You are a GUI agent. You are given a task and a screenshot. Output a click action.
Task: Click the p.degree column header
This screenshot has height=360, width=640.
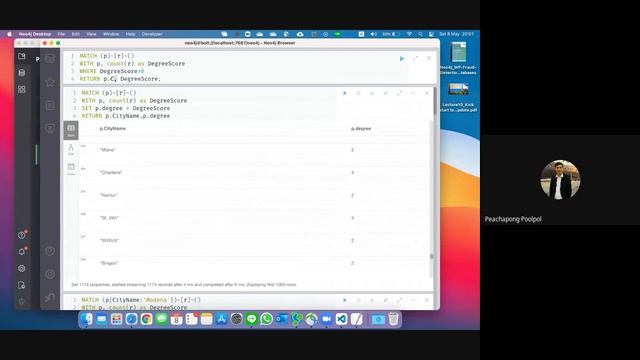361,128
